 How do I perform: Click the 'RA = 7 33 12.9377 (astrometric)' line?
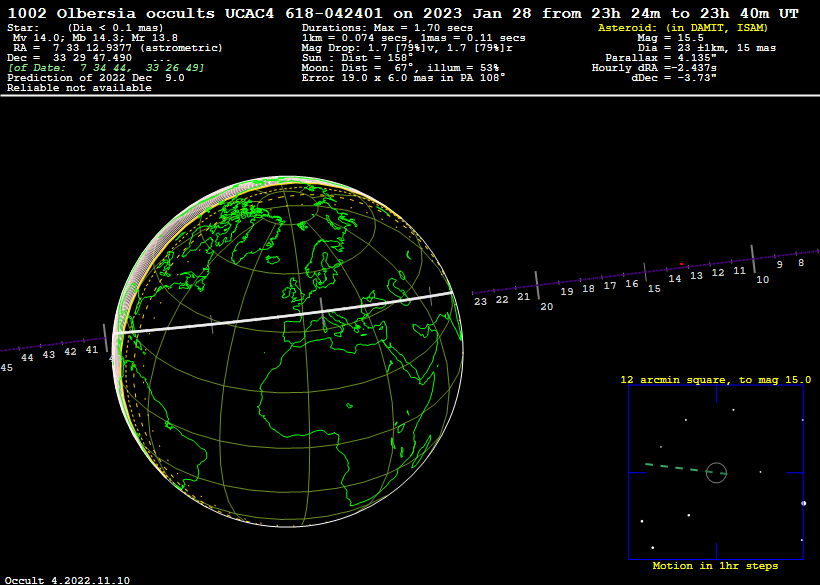coord(118,48)
